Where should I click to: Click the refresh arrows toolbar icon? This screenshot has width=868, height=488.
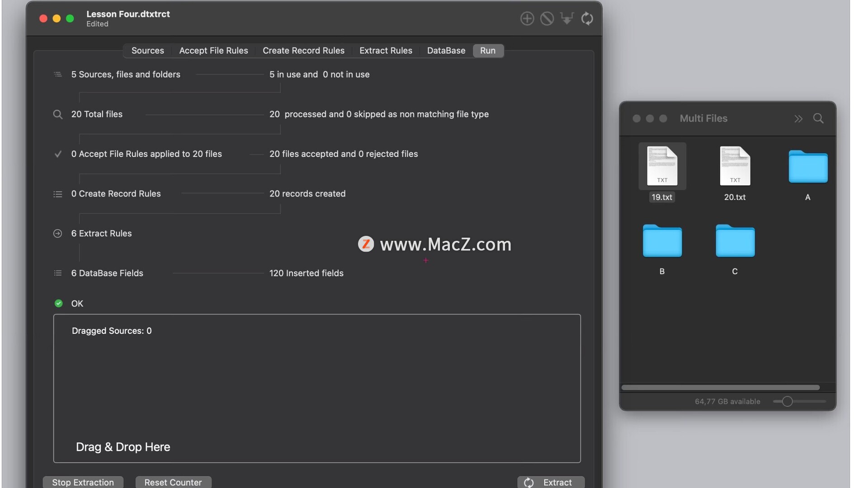(x=587, y=19)
